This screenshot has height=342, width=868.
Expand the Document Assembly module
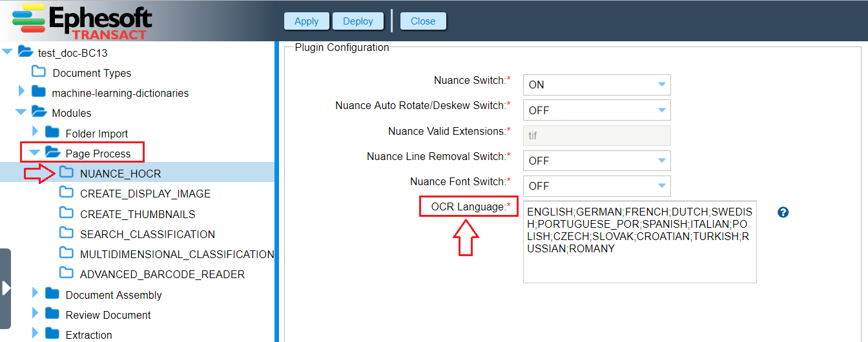pyautogui.click(x=36, y=294)
